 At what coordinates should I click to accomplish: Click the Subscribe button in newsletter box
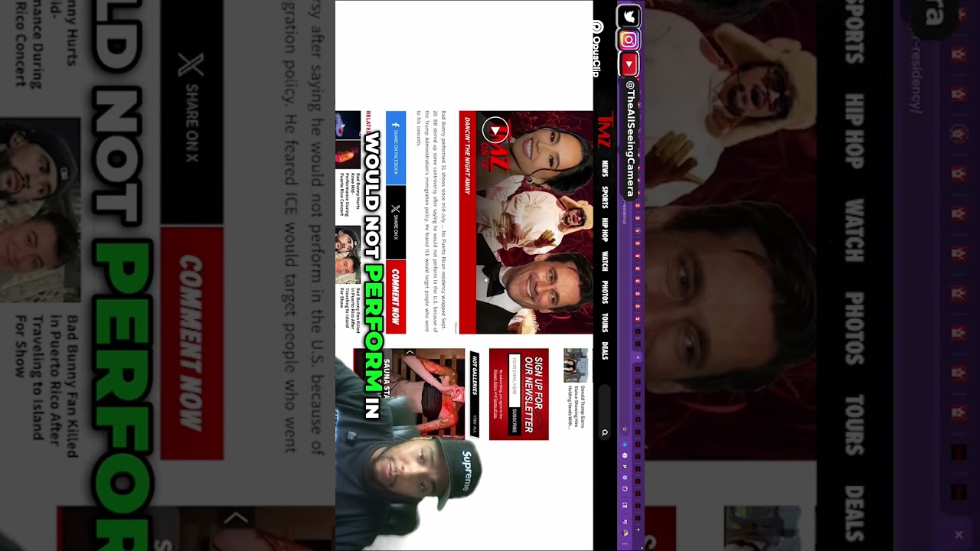(x=514, y=421)
